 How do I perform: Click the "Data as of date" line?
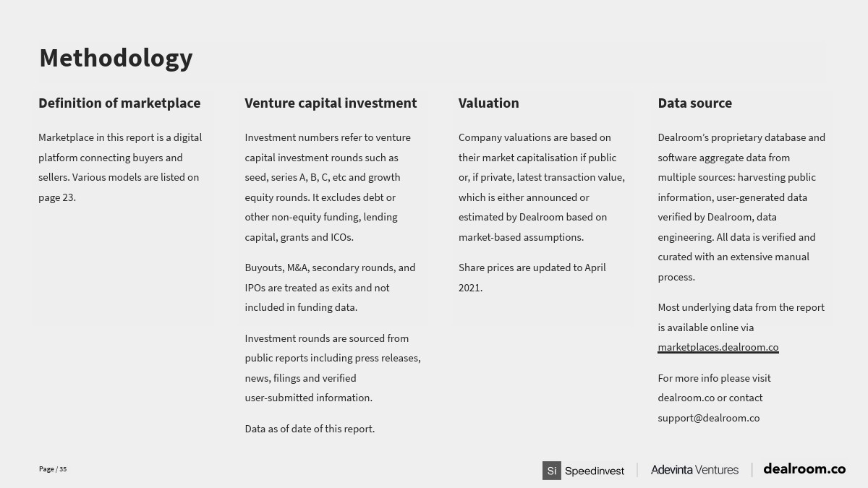(x=310, y=429)
